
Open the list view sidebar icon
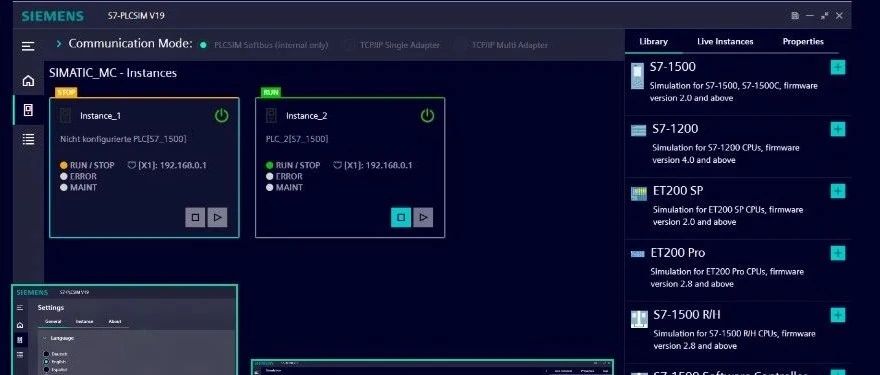coord(28,139)
